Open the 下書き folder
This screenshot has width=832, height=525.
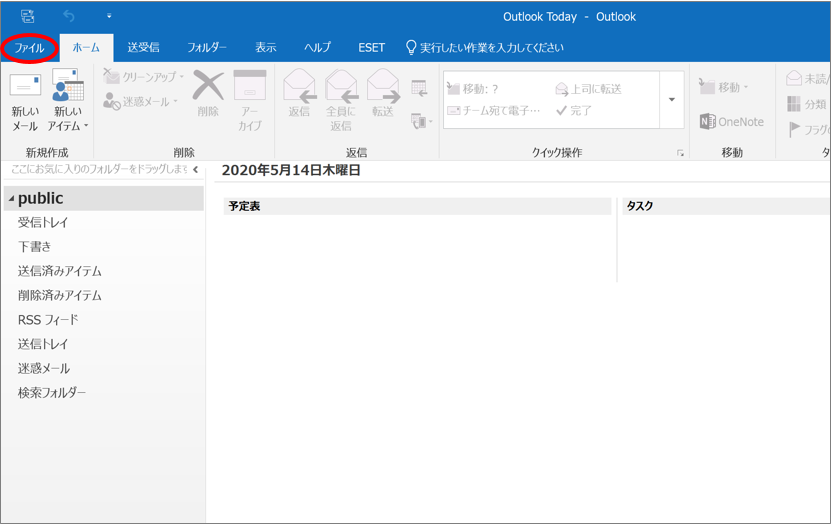(34, 247)
